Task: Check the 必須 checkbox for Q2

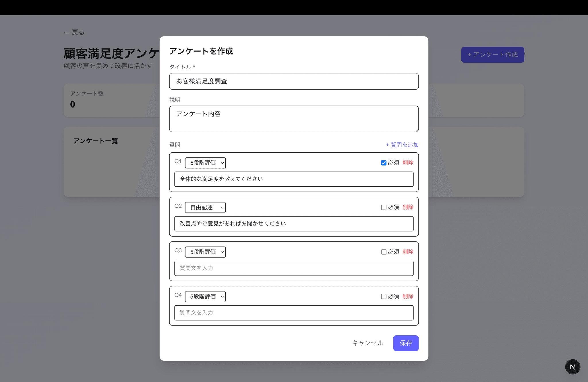Action: 384,207
